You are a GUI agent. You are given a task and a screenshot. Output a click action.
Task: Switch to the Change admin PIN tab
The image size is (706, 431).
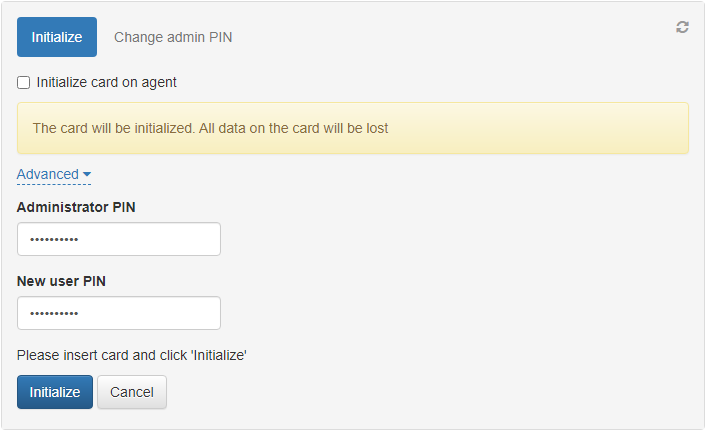coord(173,37)
